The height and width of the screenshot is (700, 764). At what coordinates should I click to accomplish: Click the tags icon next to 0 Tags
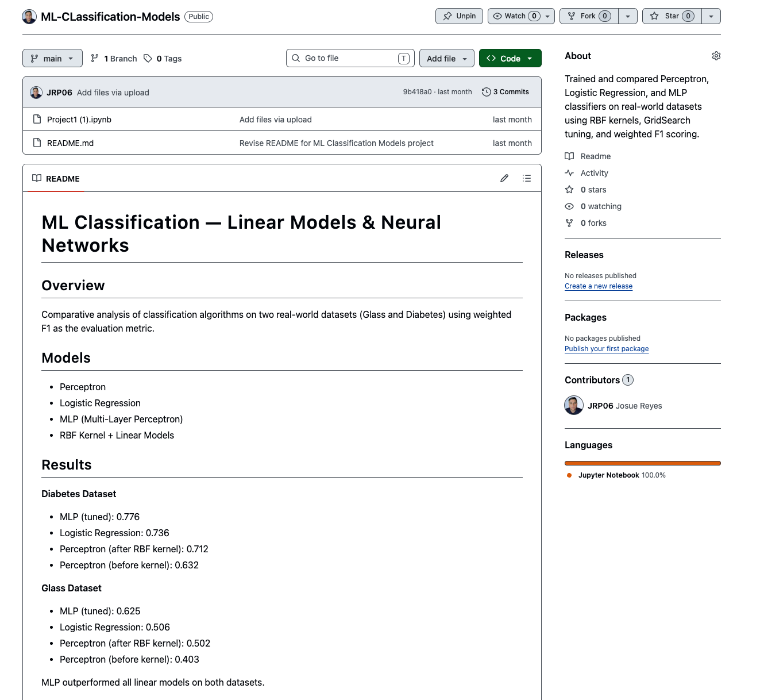[x=148, y=58]
